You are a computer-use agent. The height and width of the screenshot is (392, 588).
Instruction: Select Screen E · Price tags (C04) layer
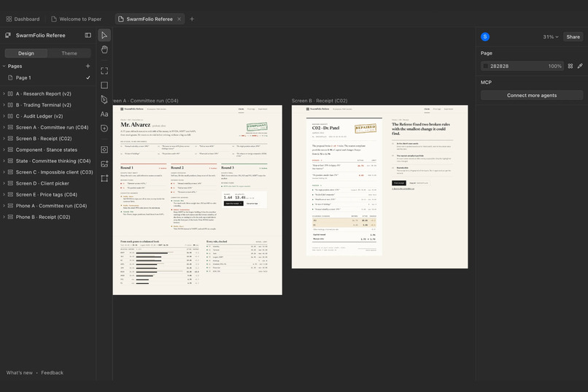point(48,195)
